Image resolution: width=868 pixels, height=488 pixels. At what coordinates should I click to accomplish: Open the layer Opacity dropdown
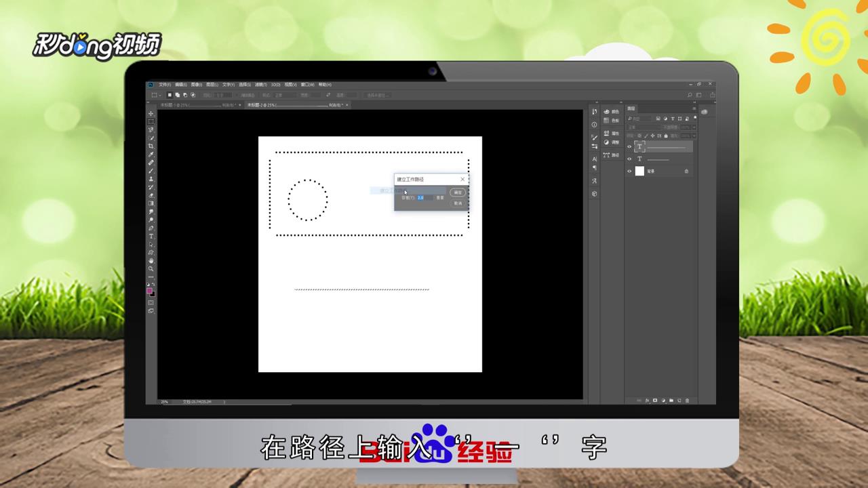click(694, 128)
